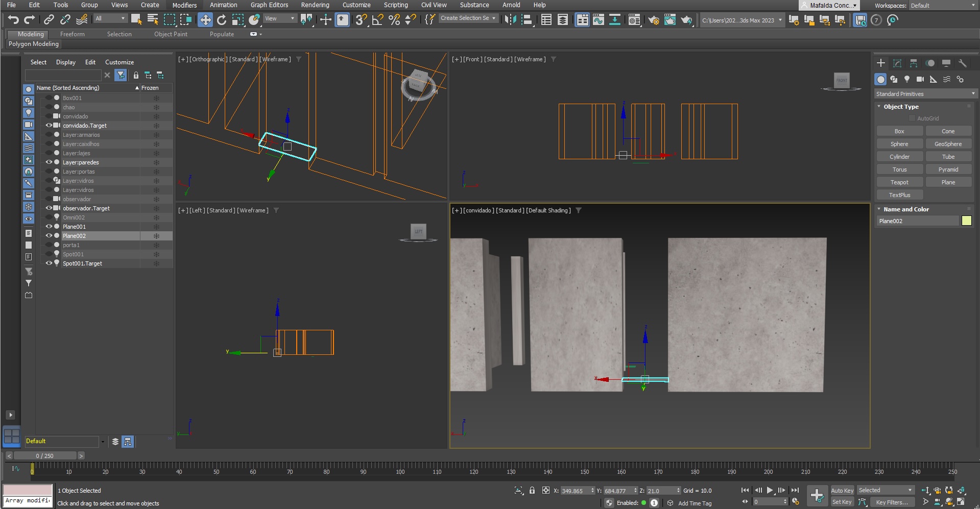Select the Select and Move tool
The image size is (980, 509).
click(205, 20)
